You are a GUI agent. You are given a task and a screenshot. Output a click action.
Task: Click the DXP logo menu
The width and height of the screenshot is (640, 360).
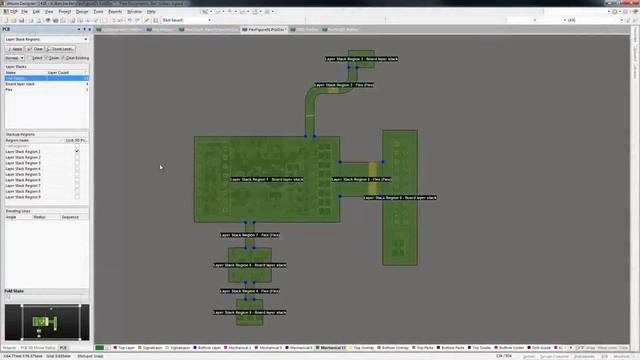[11, 12]
